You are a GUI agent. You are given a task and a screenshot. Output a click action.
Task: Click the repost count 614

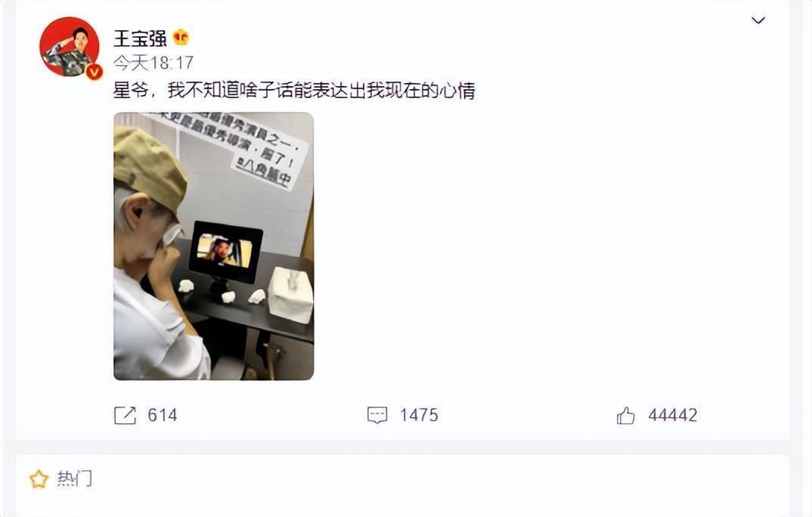coord(163,415)
